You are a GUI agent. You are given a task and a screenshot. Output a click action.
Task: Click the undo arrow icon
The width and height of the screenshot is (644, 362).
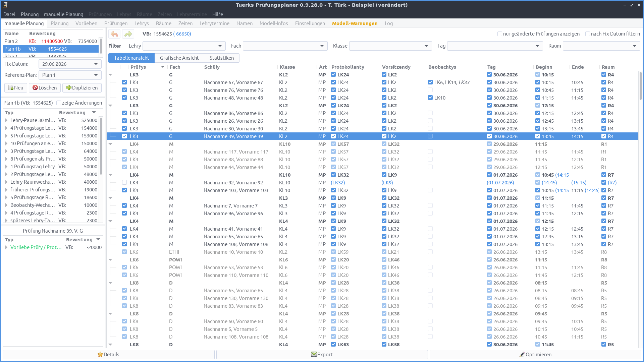coord(114,34)
